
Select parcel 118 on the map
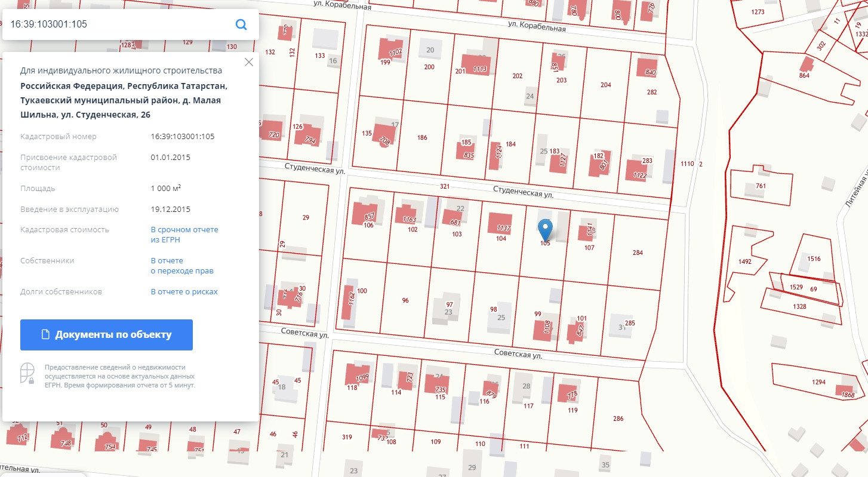(x=352, y=387)
